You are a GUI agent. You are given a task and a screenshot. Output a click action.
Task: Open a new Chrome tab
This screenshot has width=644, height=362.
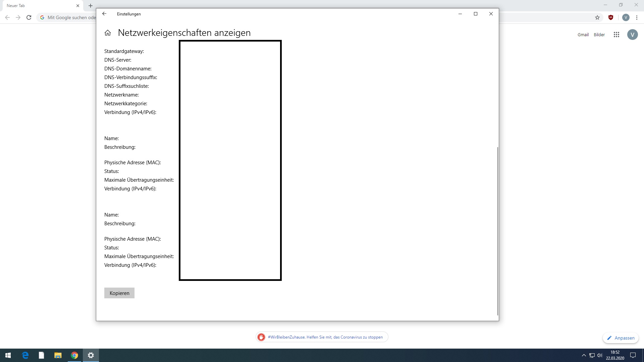[x=91, y=6]
